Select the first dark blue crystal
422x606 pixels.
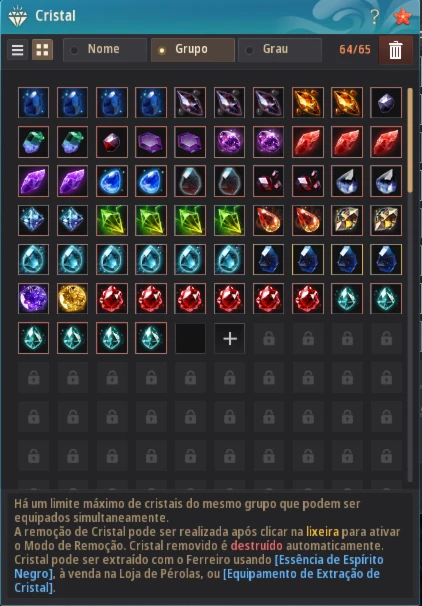pos(33,103)
